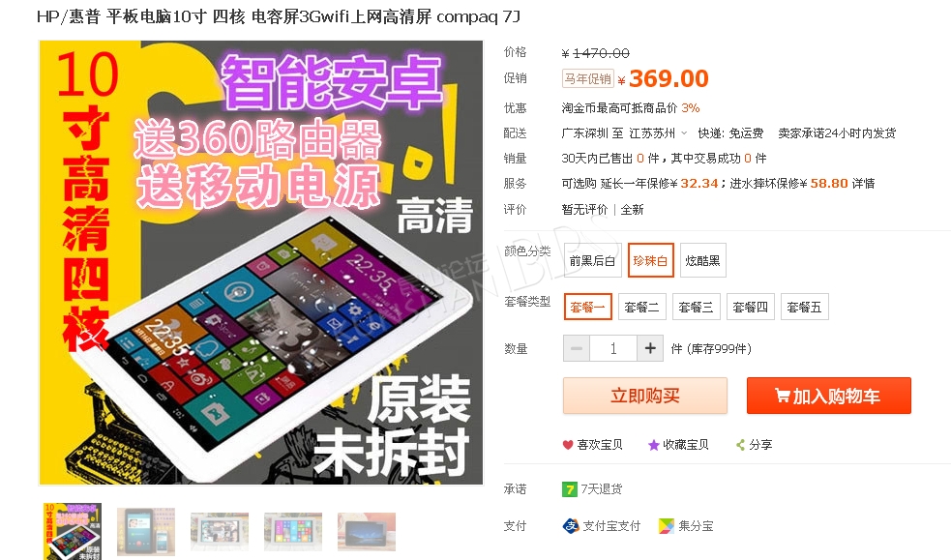Click the heart icon for 喜欢宝贝
The image size is (951, 560).
(x=568, y=445)
